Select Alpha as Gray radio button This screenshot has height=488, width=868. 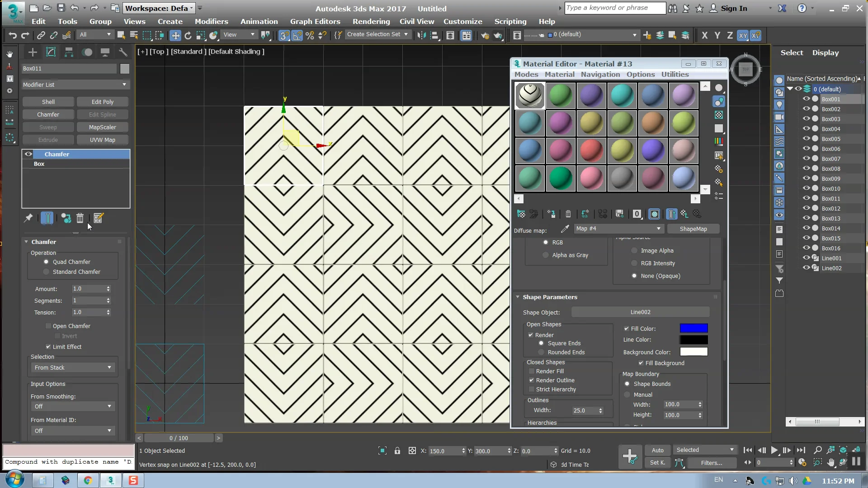(546, 255)
